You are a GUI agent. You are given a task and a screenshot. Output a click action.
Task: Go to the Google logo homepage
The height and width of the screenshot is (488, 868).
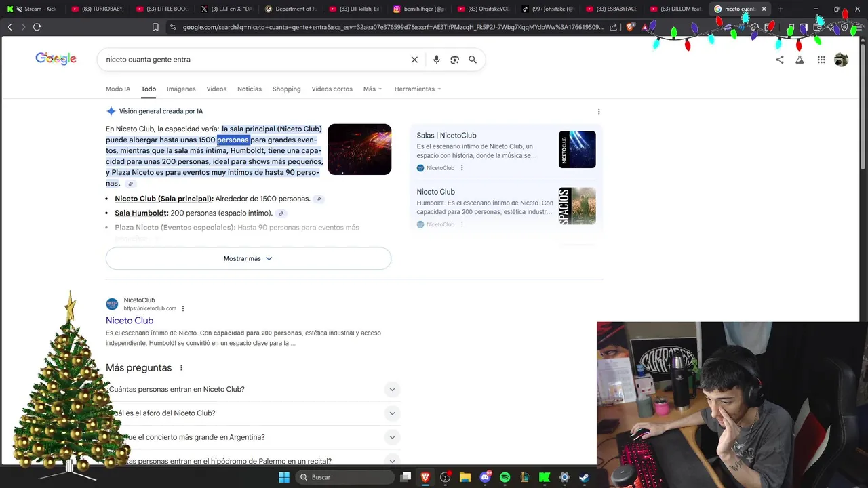[x=56, y=59]
